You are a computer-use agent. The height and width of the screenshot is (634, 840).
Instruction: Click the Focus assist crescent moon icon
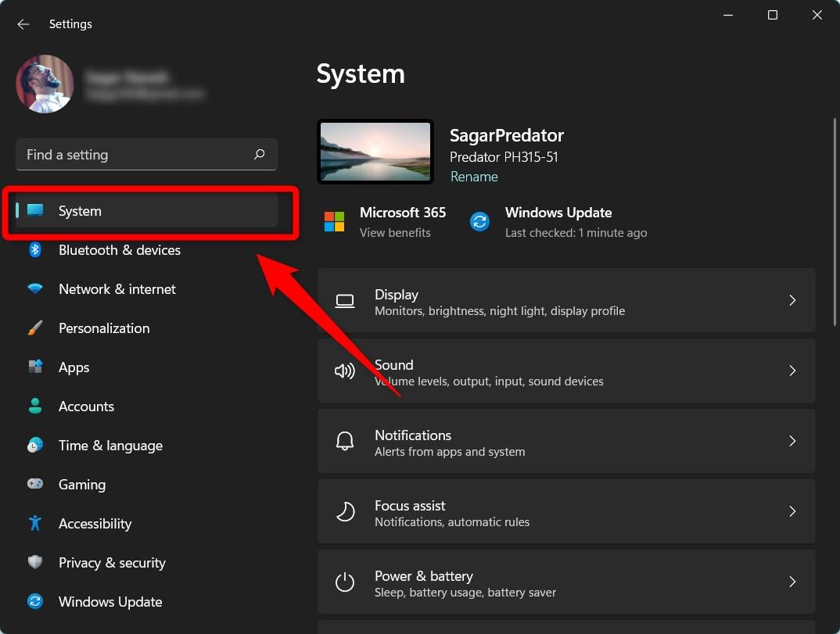[x=345, y=511]
